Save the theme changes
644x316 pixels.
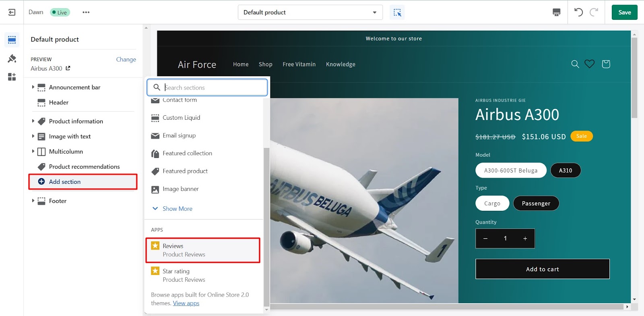625,12
